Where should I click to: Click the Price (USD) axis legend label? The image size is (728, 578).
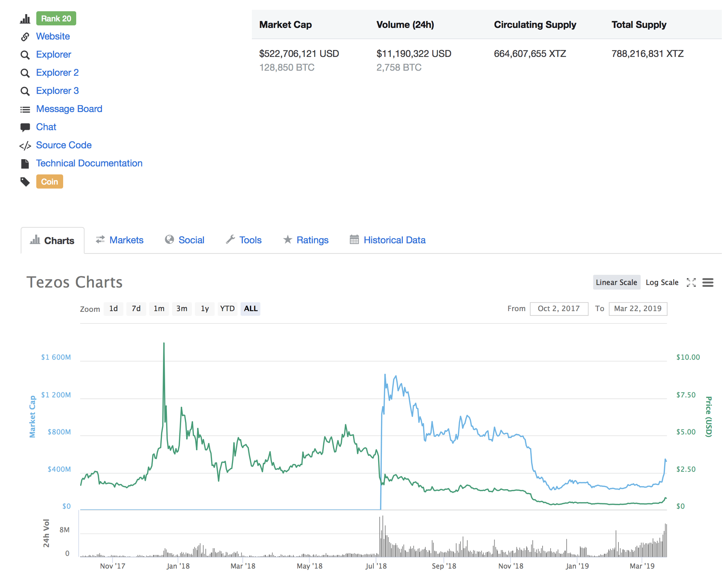[x=708, y=417]
